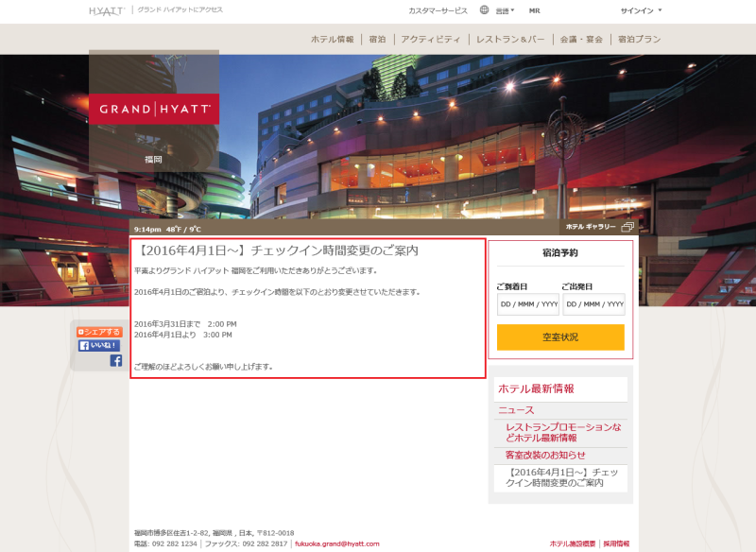Viewport: 756px width, 552px height.
Task: Open the ホテル施設概要 footer link
Action: pyautogui.click(x=573, y=543)
